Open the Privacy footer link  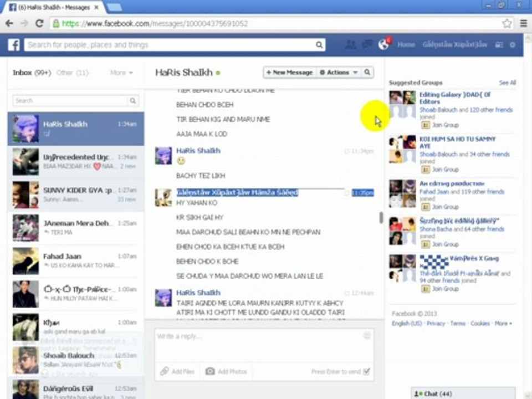pyautogui.click(x=436, y=323)
